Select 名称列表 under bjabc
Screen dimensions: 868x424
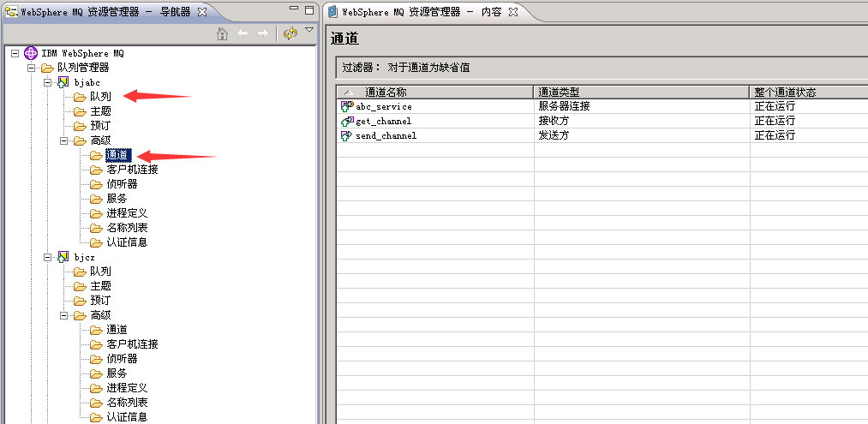tap(127, 228)
